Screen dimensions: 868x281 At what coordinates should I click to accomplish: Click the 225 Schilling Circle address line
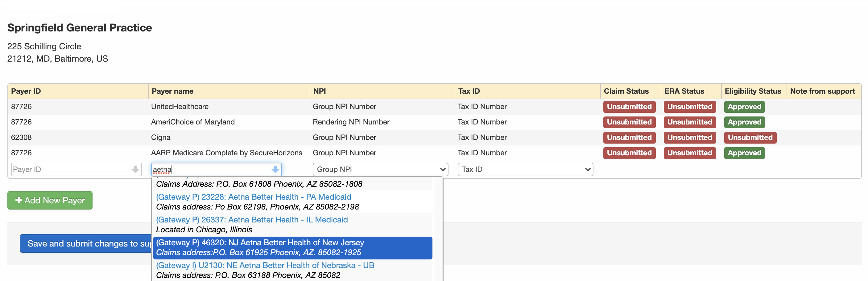pyautogui.click(x=44, y=47)
